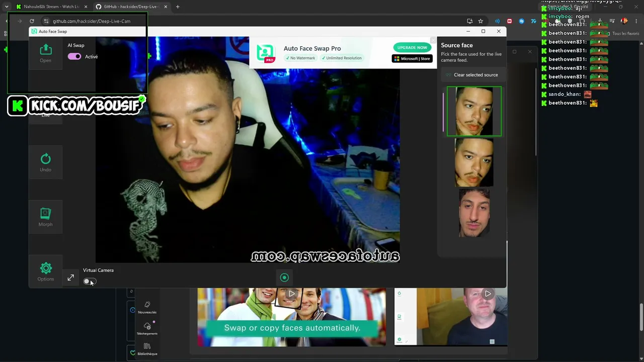
Task: Reload the GitHub page
Action: [32, 21]
